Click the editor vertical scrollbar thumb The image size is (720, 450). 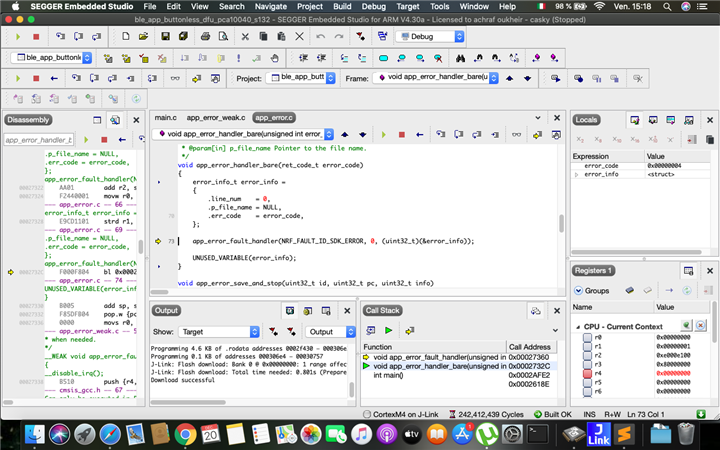[x=561, y=224]
